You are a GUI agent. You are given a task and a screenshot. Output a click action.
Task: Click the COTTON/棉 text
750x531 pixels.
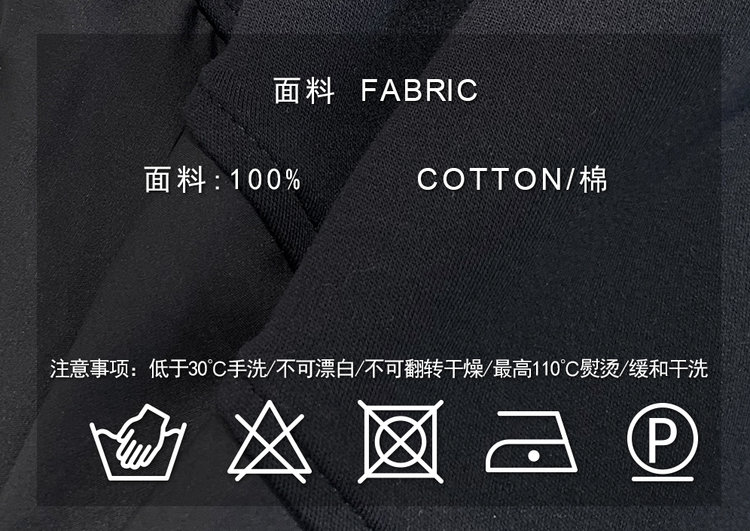[512, 179]
